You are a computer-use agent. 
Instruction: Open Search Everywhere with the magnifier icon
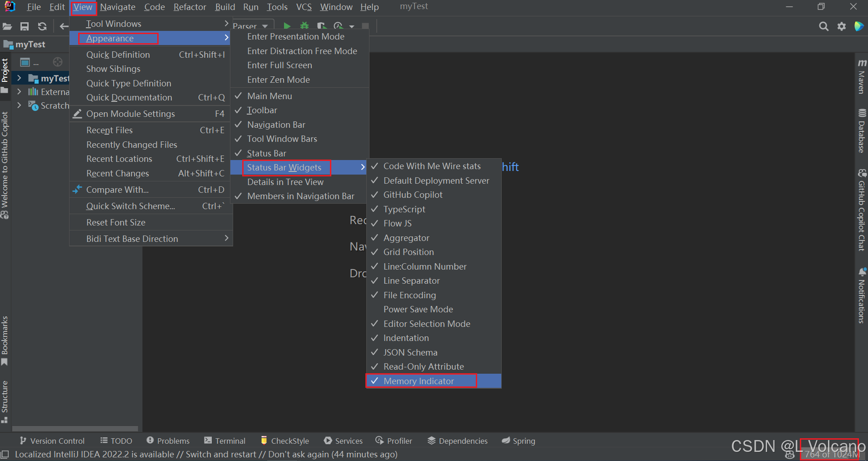click(824, 26)
